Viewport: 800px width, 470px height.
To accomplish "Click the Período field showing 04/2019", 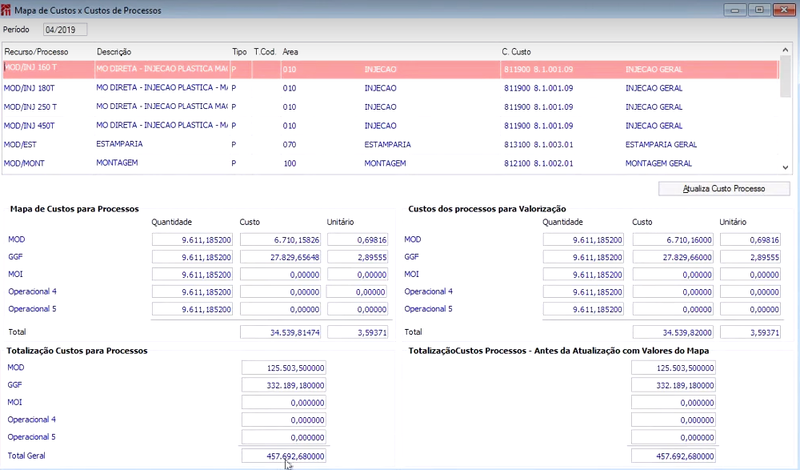I will [x=65, y=30].
